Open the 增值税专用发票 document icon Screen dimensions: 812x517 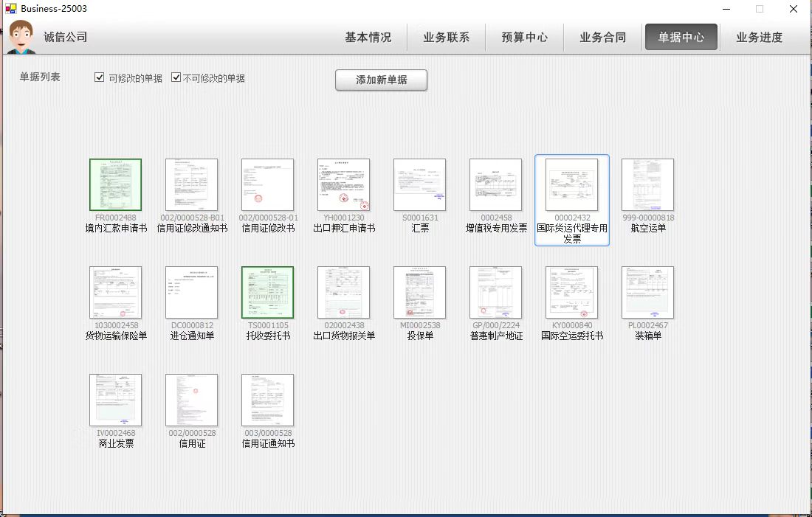pos(495,185)
